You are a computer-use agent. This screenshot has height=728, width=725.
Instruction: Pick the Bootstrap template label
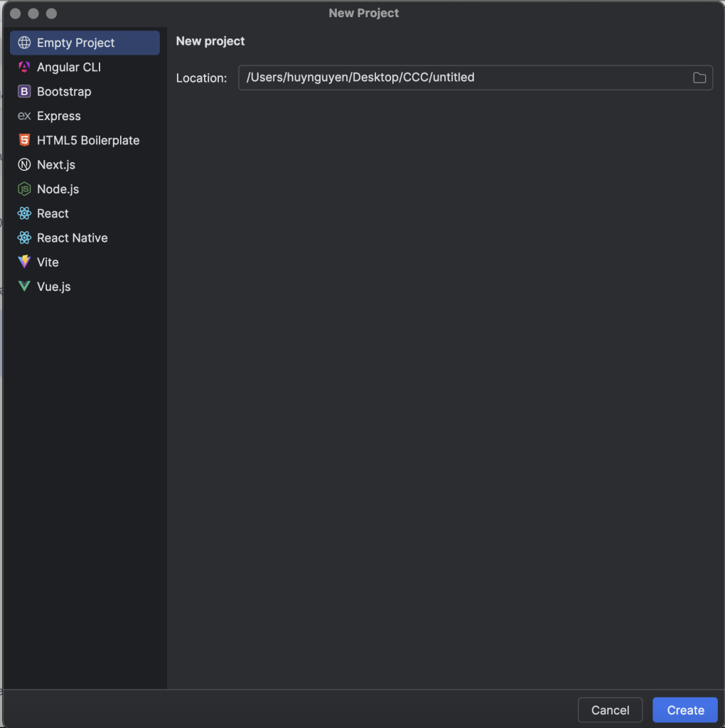pyautogui.click(x=64, y=92)
